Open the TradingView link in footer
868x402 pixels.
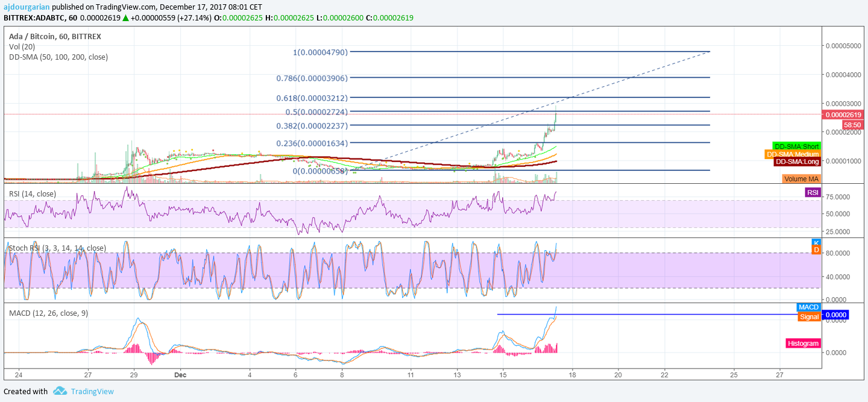click(x=92, y=391)
